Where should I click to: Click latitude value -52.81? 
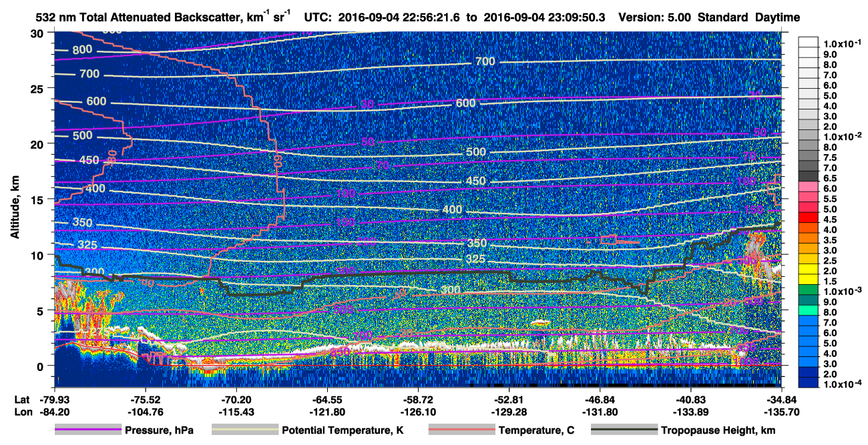509,399
